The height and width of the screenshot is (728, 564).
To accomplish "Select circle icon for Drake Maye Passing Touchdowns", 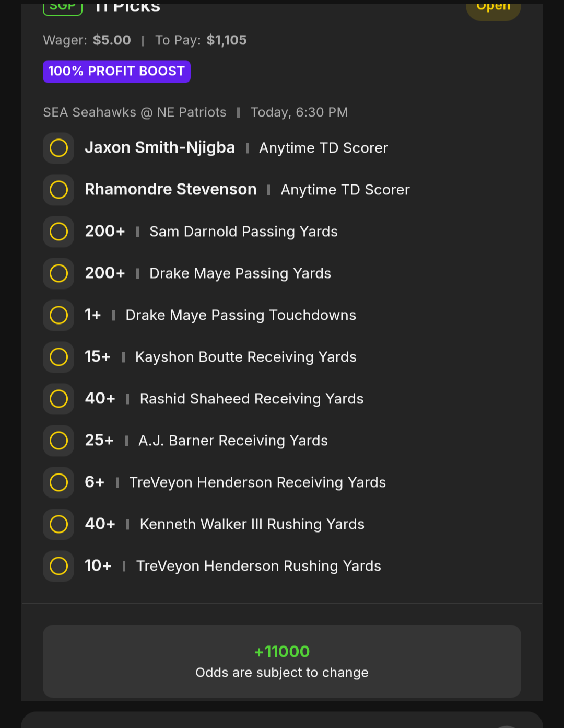I will (58, 315).
